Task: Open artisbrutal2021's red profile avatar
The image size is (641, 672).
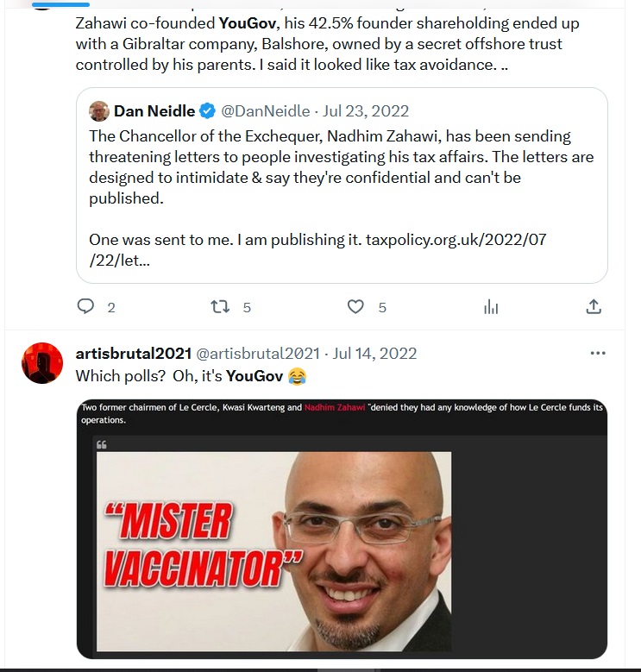Action: [x=42, y=363]
